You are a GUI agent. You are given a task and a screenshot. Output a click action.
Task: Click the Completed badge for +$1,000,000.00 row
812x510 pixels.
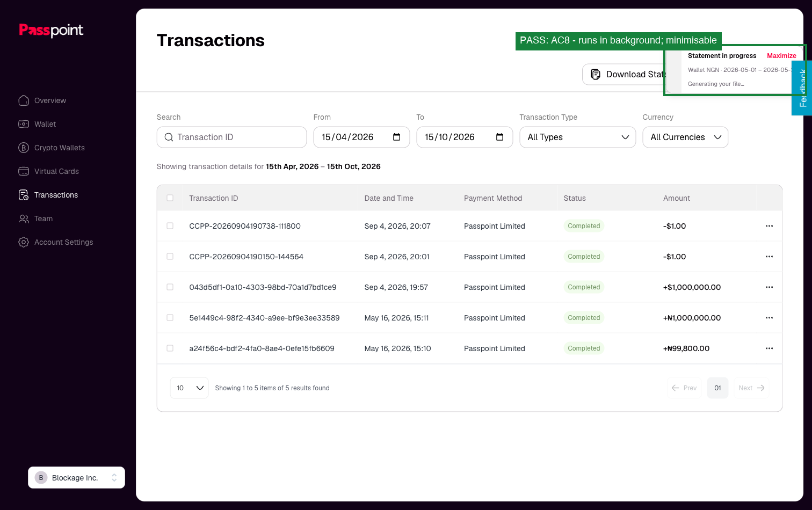point(584,287)
